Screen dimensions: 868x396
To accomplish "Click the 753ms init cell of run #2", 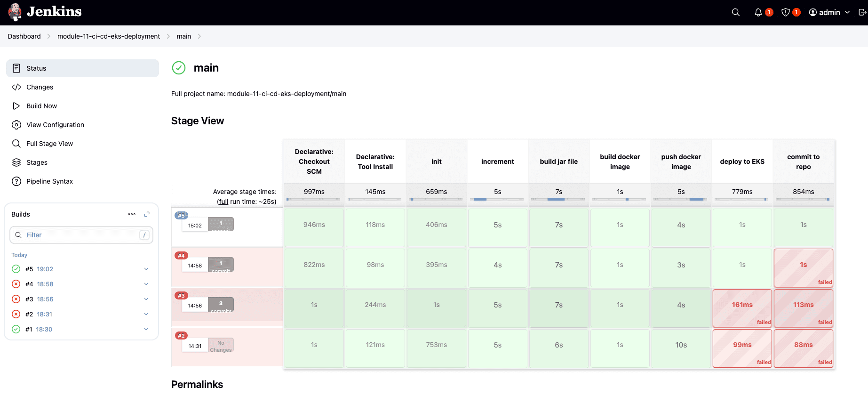I will (x=437, y=348).
